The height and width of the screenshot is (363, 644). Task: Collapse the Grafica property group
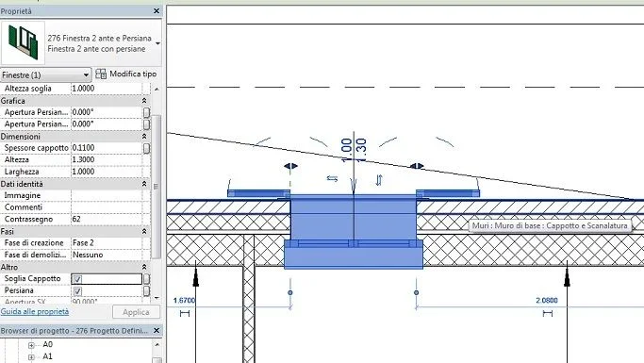click(x=144, y=101)
